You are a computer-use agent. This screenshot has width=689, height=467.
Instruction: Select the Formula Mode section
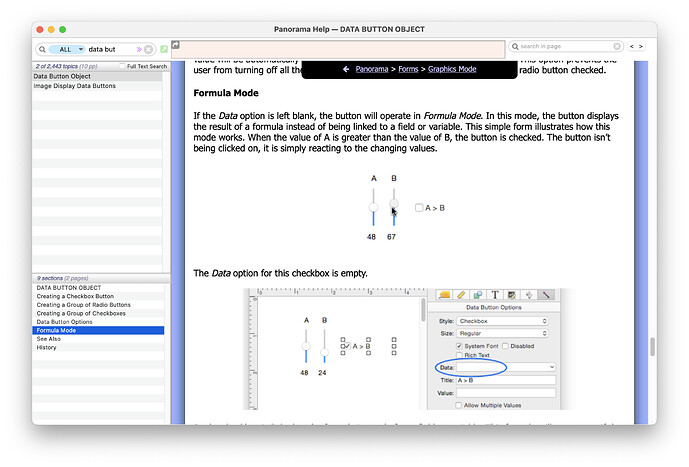pos(98,330)
